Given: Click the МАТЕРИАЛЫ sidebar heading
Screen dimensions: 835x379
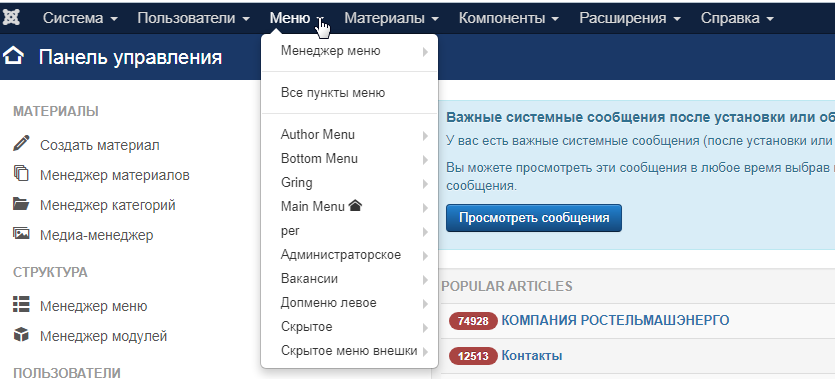Looking at the screenshot, I should click(x=55, y=111).
